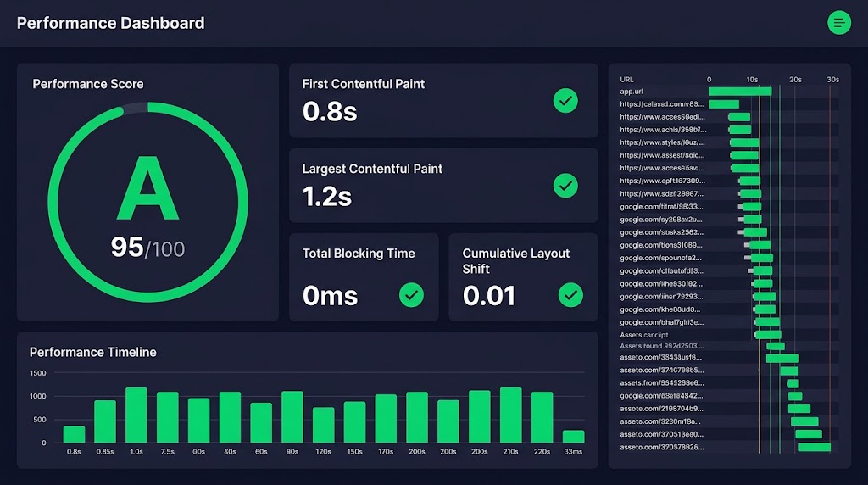This screenshot has width=868, height=485.
Task: Select the google.com/tions31089 row
Action: click(x=729, y=245)
